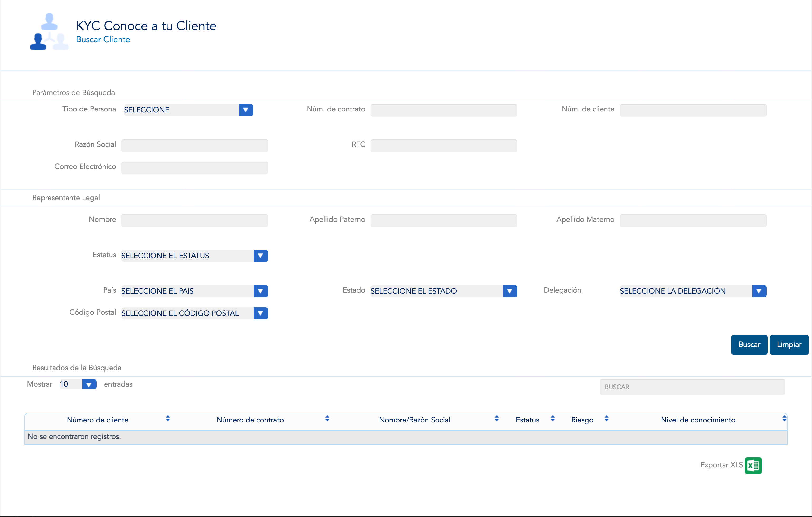Focus the RFC input field
The height and width of the screenshot is (517, 812).
(x=444, y=146)
